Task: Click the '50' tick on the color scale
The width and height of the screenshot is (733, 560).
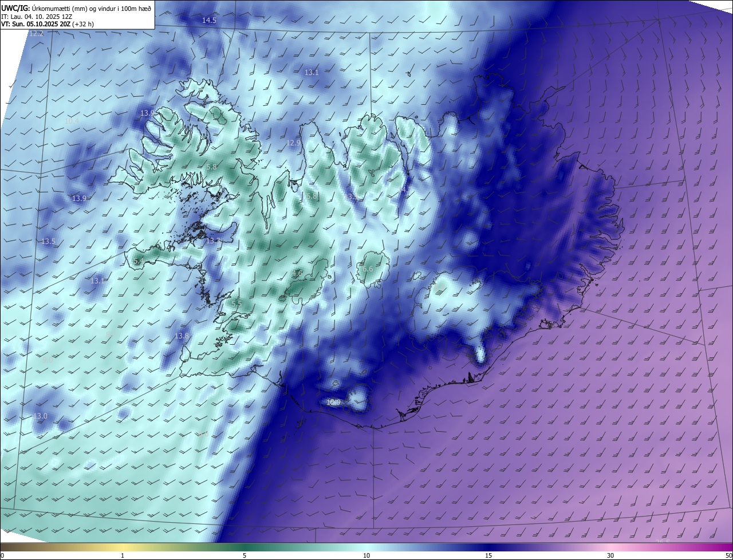Action: pos(728,555)
